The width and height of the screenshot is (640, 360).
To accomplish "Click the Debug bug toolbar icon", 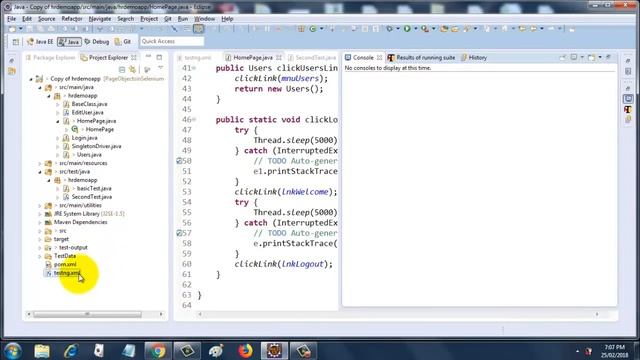I will click(389, 29).
